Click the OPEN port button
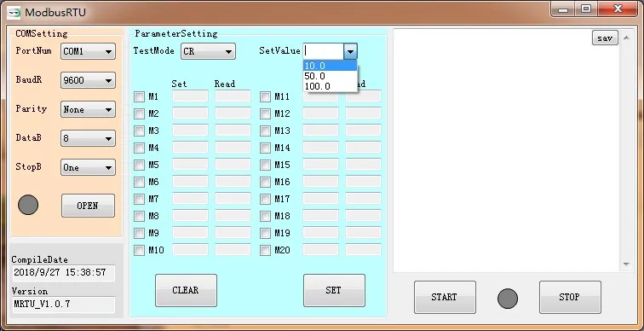Image resolution: width=644 pixels, height=331 pixels. (x=88, y=206)
